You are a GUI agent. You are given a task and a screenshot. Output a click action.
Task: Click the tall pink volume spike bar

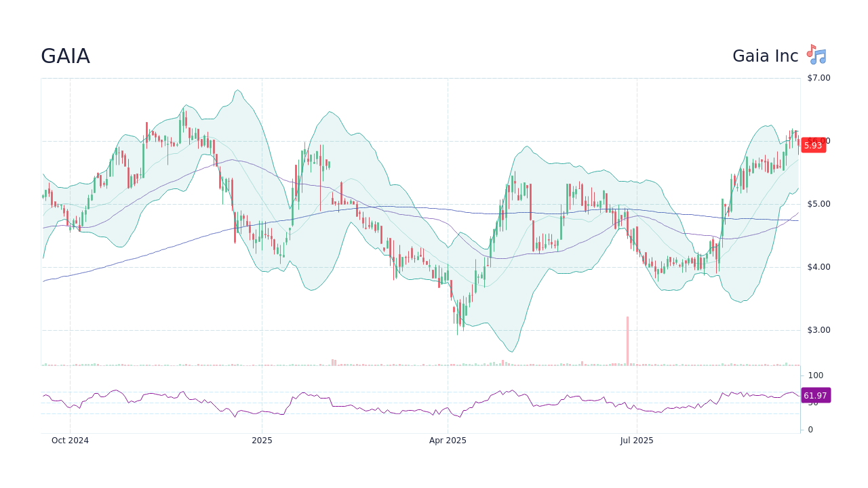(x=627, y=339)
